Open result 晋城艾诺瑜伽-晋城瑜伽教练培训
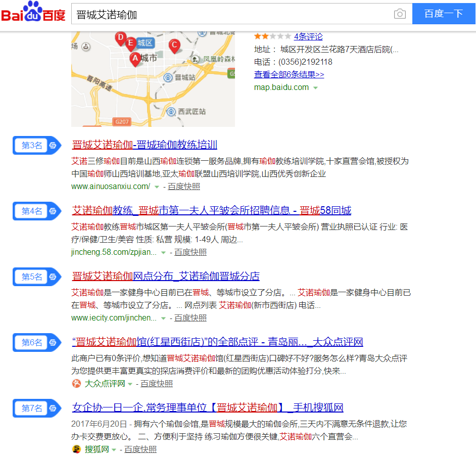 (x=145, y=145)
